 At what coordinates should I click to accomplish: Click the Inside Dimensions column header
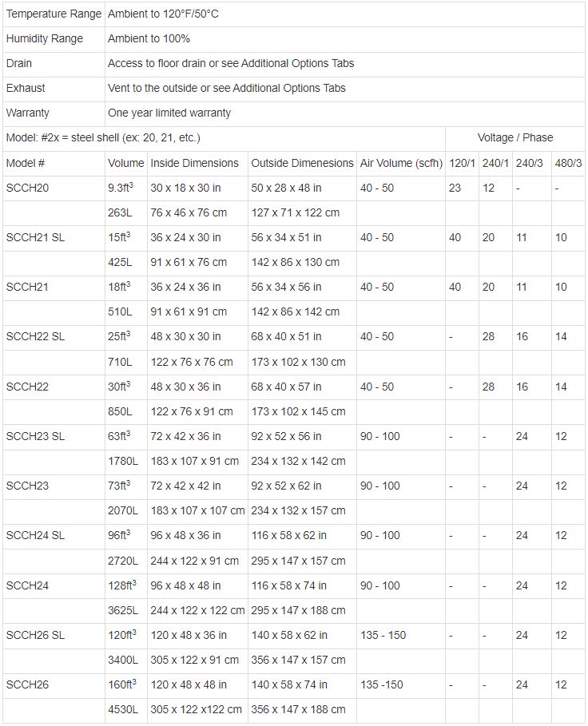[x=194, y=163]
